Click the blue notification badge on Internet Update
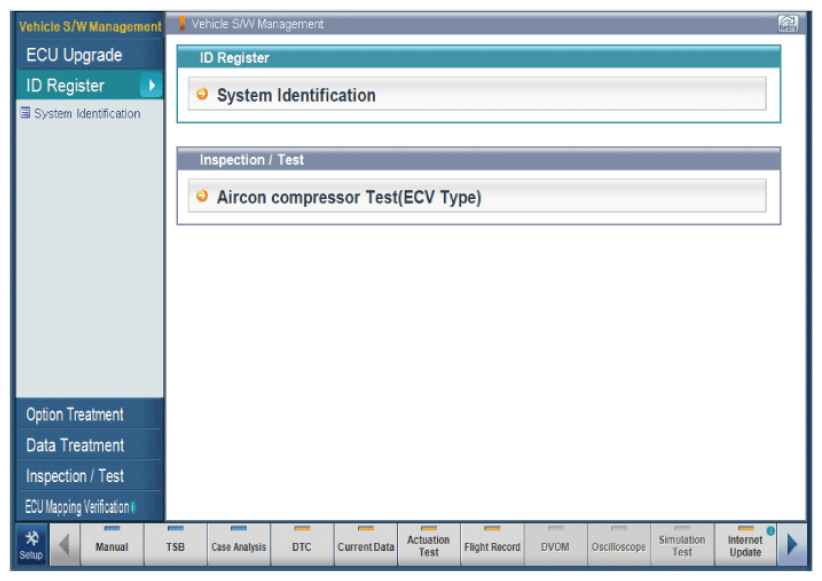 tap(770, 531)
